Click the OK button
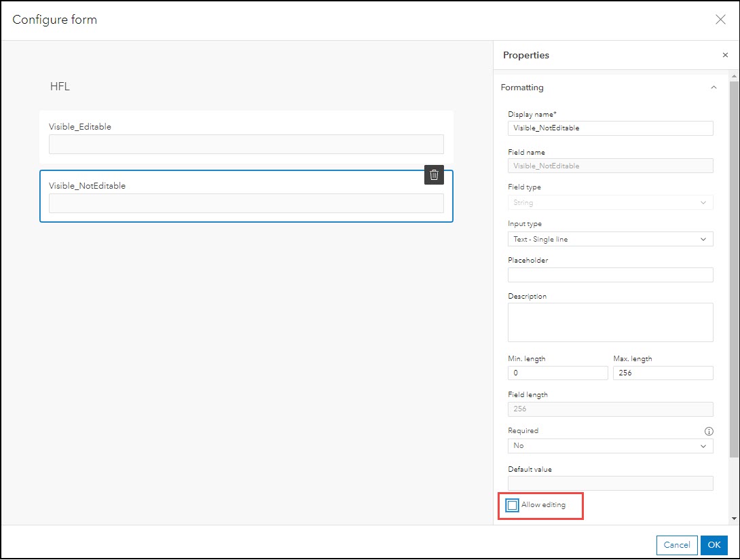The image size is (740, 560). click(714, 544)
